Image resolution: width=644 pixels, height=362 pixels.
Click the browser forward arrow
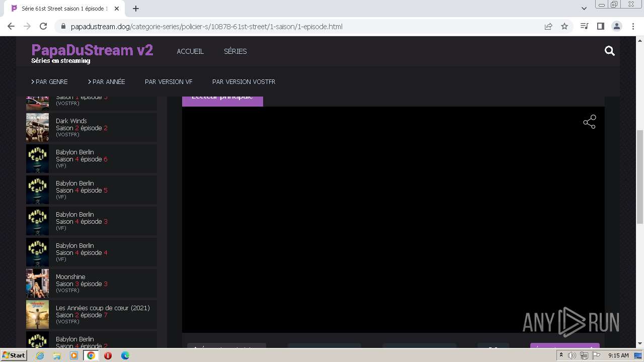point(27,26)
